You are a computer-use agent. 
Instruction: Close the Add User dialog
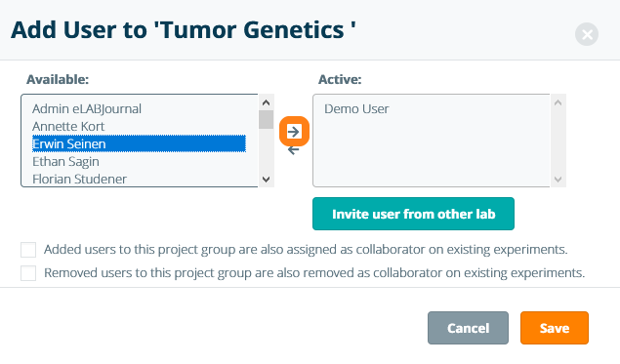tap(587, 34)
